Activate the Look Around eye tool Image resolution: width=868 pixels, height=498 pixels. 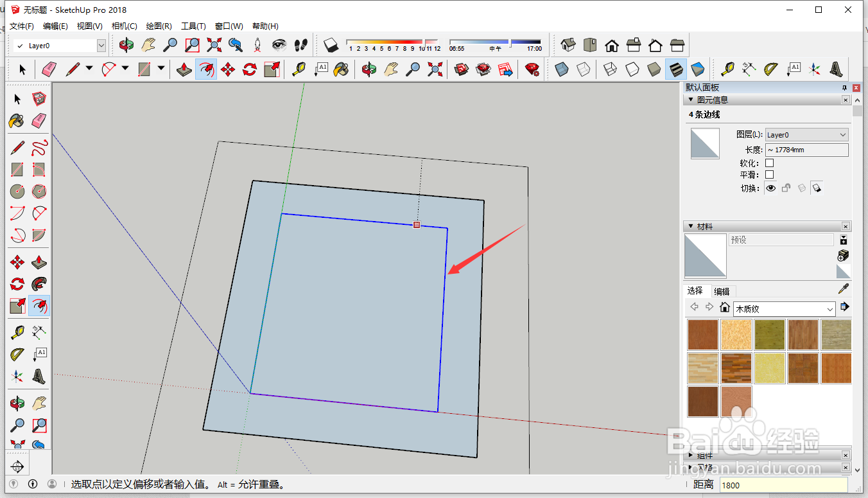pos(279,45)
